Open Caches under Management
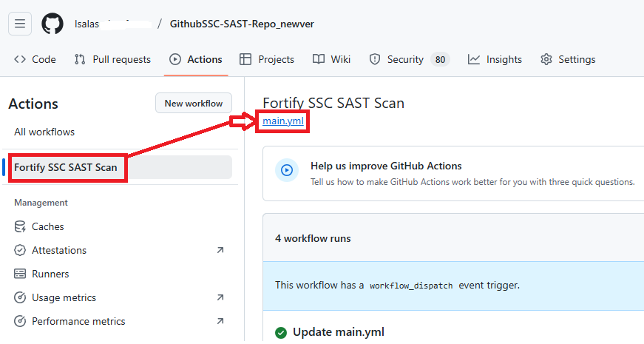The width and height of the screenshot is (644, 344). pyautogui.click(x=47, y=226)
